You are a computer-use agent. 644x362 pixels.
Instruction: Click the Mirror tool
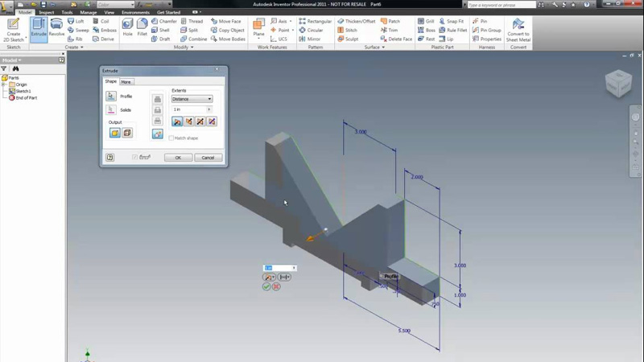click(310, 39)
